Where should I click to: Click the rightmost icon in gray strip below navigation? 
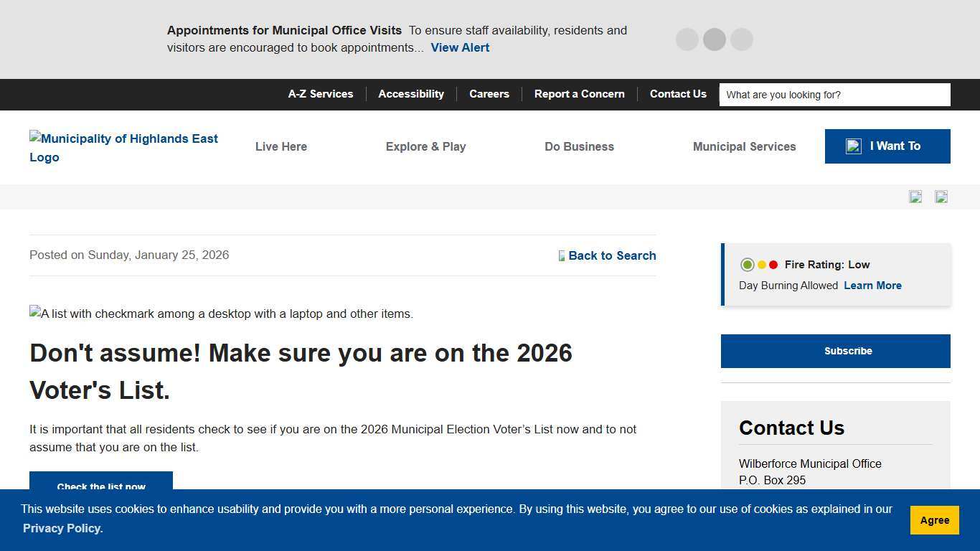(x=941, y=197)
